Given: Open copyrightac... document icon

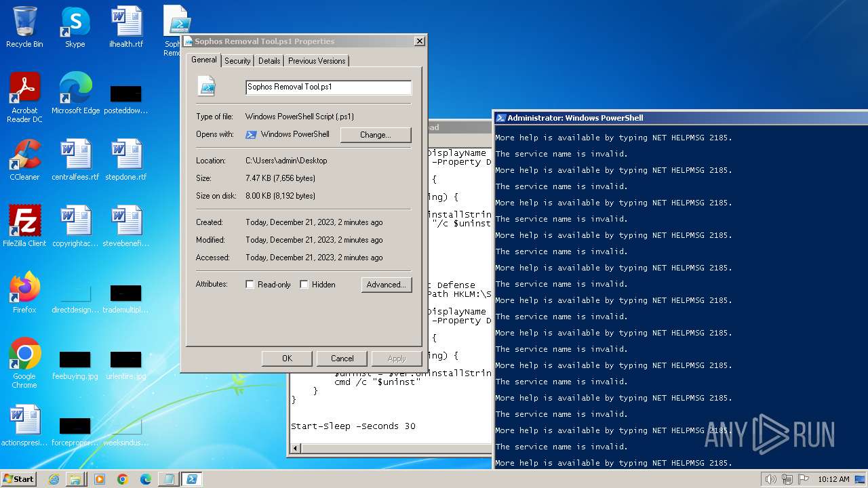Looking at the screenshot, I should point(75,226).
